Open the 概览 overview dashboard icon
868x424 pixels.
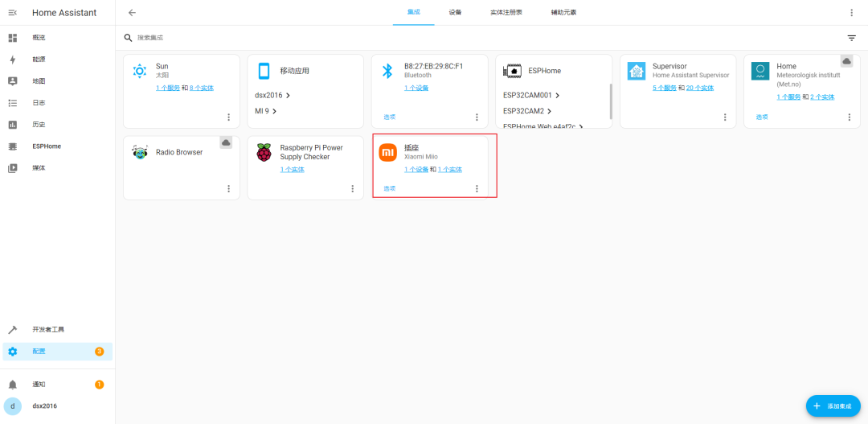point(13,38)
